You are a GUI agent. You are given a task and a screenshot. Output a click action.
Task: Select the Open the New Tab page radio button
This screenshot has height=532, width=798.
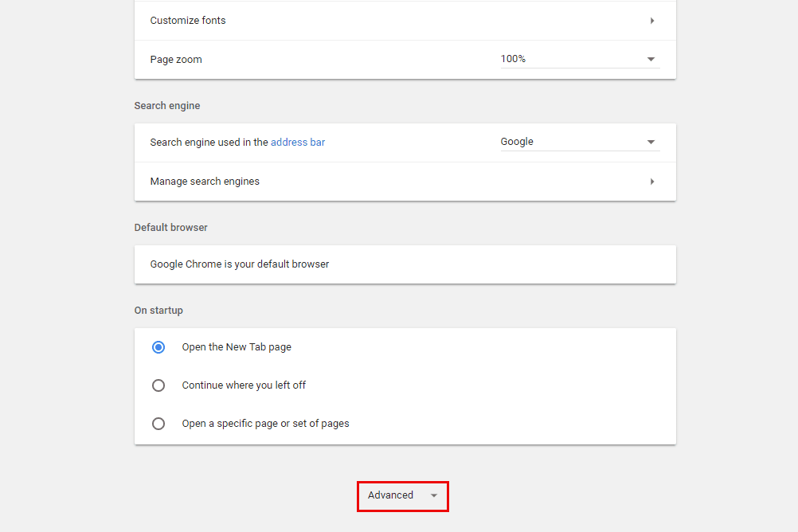158,347
